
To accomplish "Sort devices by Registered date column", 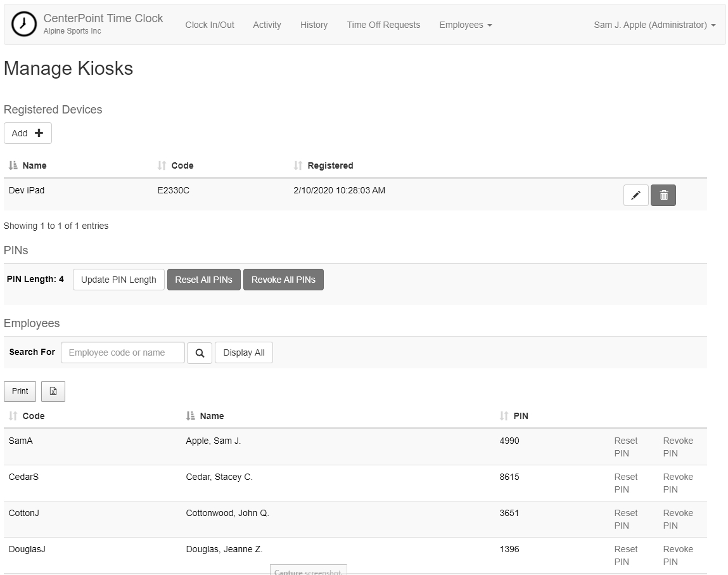I will [x=329, y=165].
